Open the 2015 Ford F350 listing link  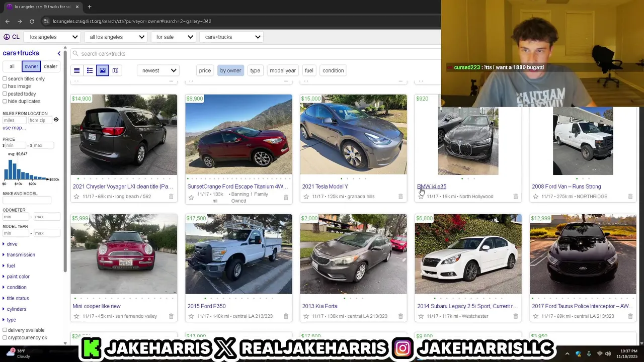pos(207,306)
